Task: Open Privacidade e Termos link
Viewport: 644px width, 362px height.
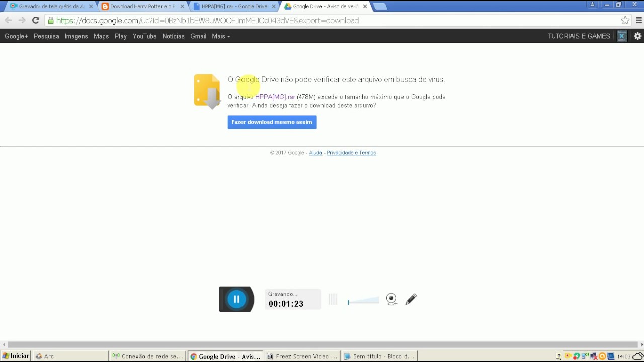Action: tap(351, 153)
